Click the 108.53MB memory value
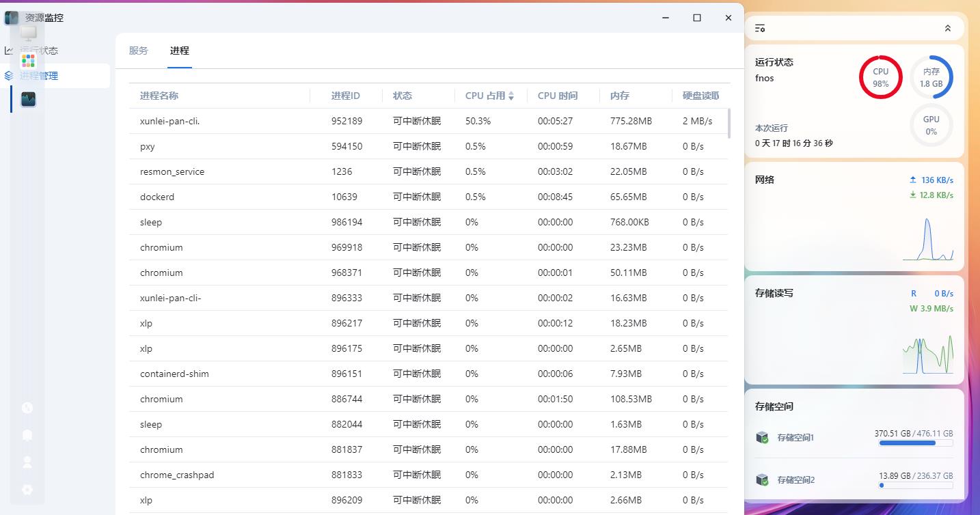This screenshot has width=980, height=515. [631, 399]
